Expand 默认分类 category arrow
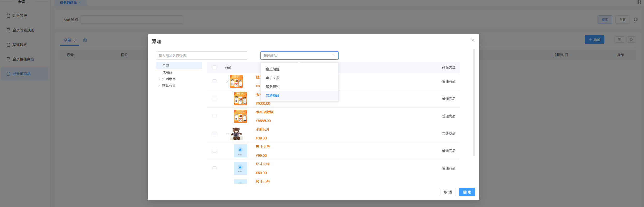 tap(159, 86)
